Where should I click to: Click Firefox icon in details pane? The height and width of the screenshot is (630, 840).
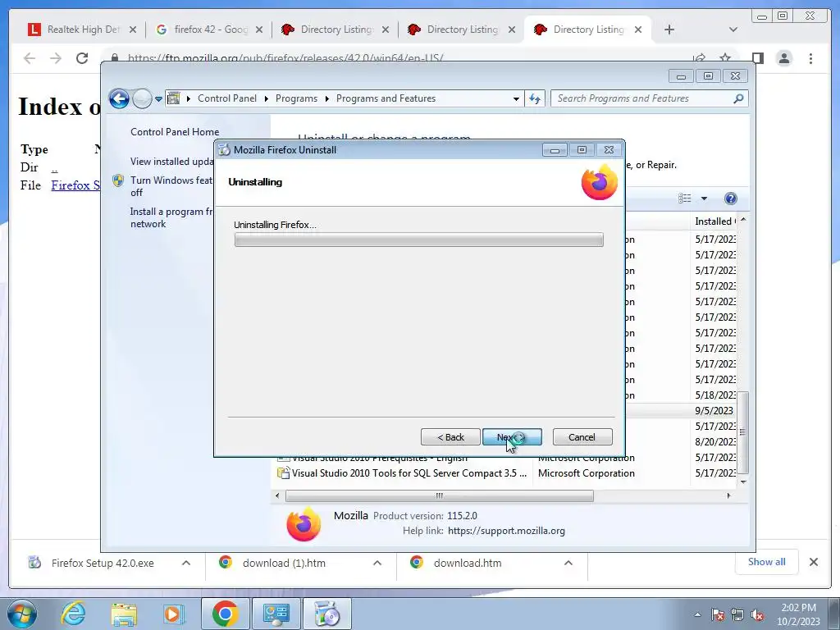coord(304,524)
